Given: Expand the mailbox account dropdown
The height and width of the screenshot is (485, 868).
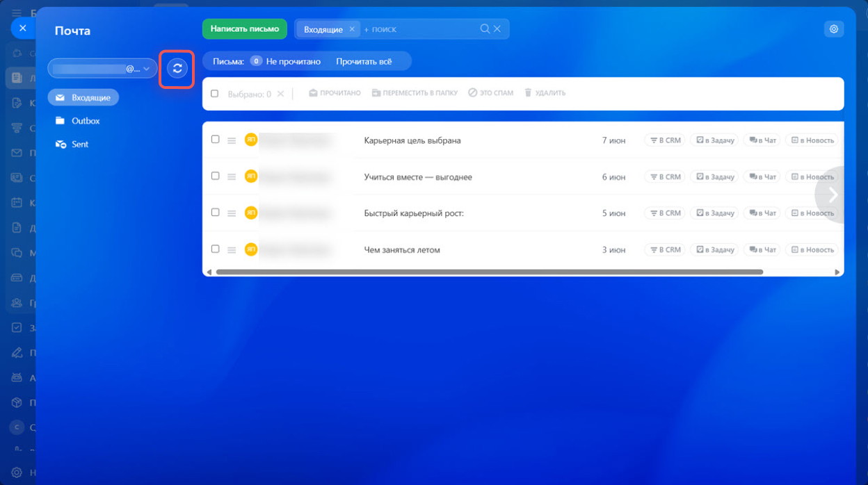Looking at the screenshot, I should (x=102, y=68).
